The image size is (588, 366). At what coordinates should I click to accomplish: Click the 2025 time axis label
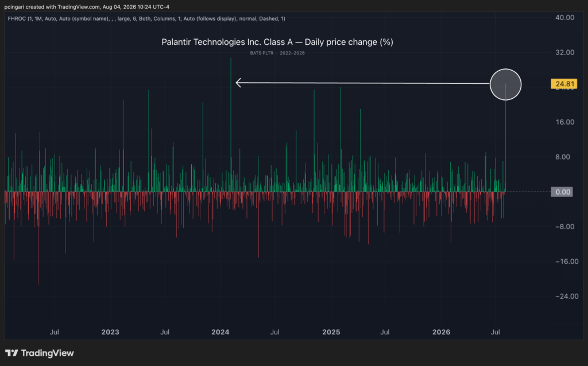coord(331,332)
